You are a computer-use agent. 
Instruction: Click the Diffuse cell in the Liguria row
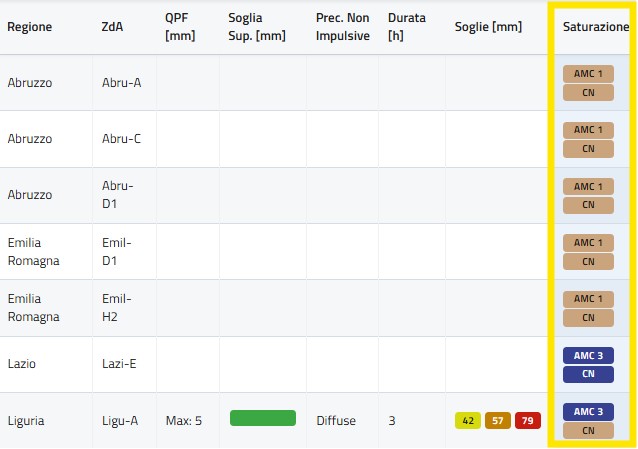pyautogui.click(x=336, y=421)
